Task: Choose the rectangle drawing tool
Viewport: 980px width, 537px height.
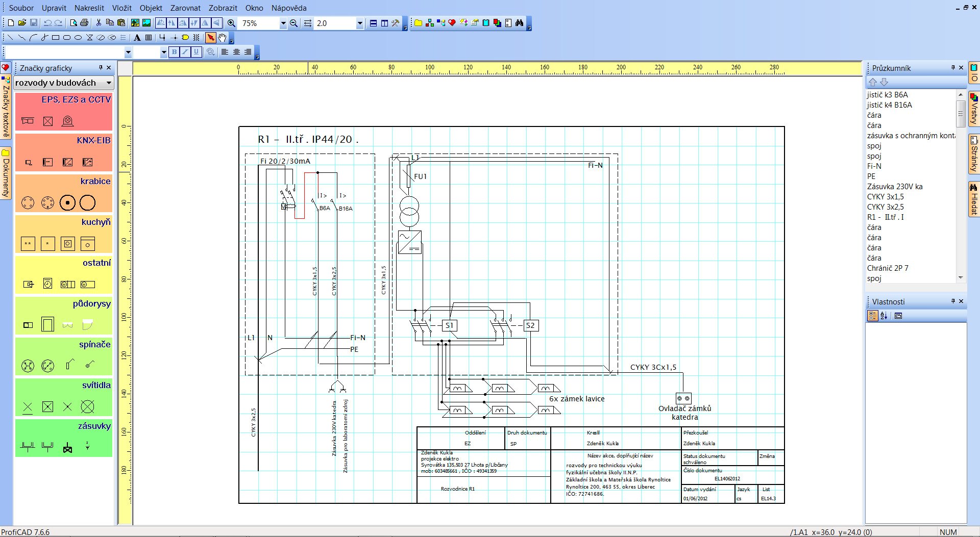Action: (56, 38)
